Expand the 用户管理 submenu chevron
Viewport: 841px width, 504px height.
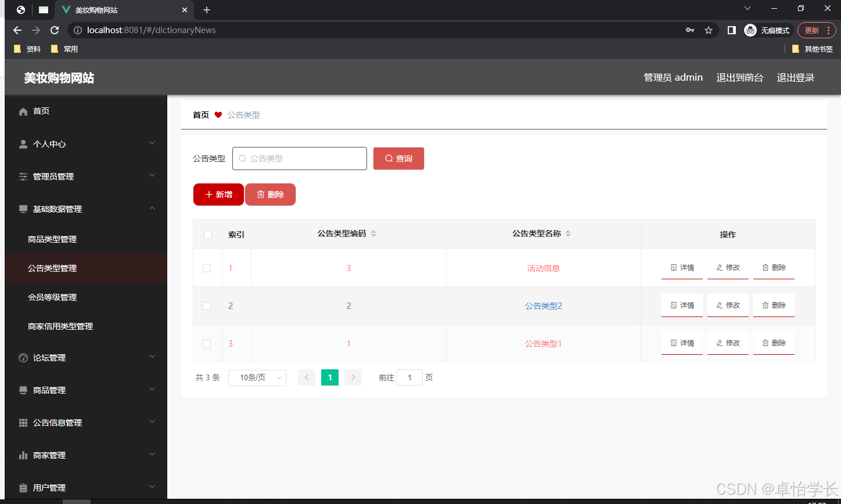tap(152, 487)
